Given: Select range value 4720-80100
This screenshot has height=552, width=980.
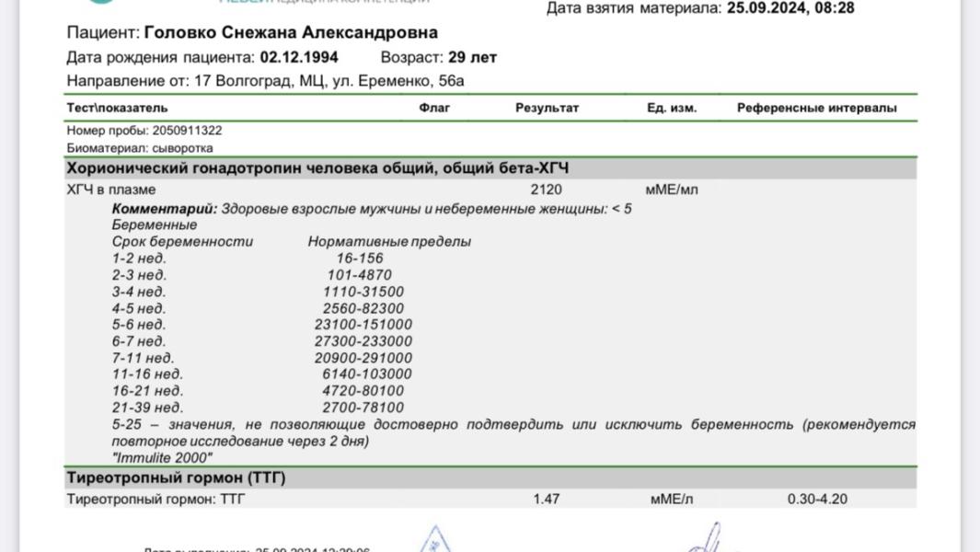Looking at the screenshot, I should pos(363,391).
